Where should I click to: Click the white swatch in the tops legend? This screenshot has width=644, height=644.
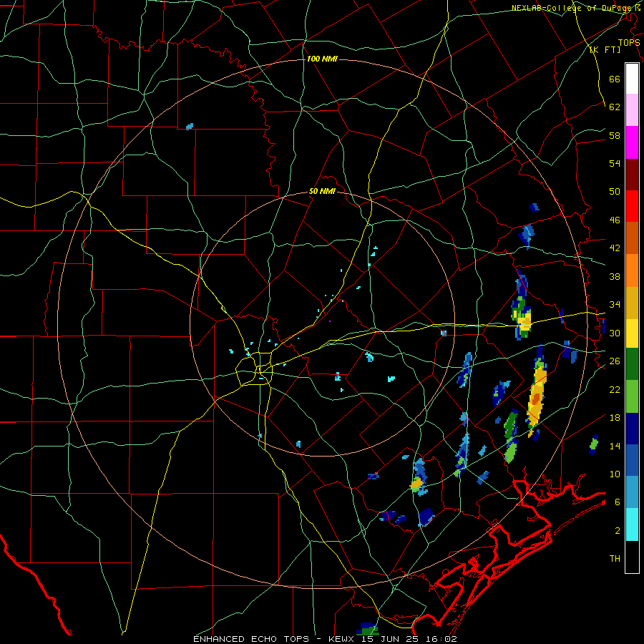632,79
